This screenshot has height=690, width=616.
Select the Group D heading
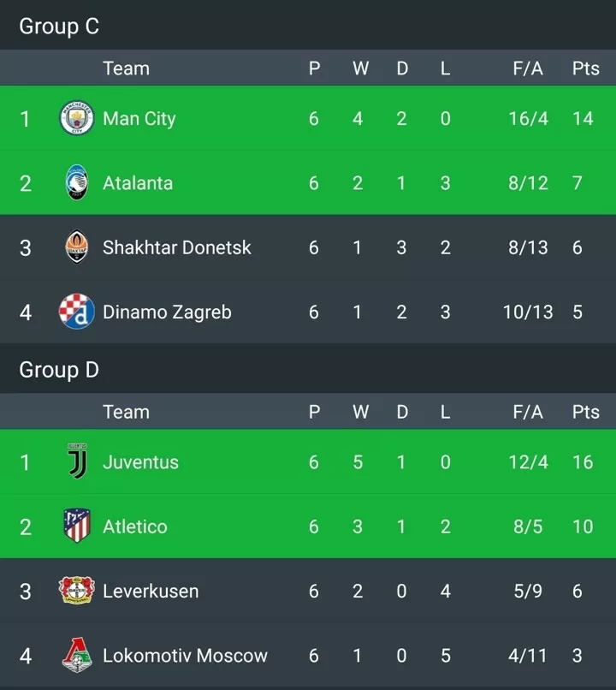(x=59, y=370)
